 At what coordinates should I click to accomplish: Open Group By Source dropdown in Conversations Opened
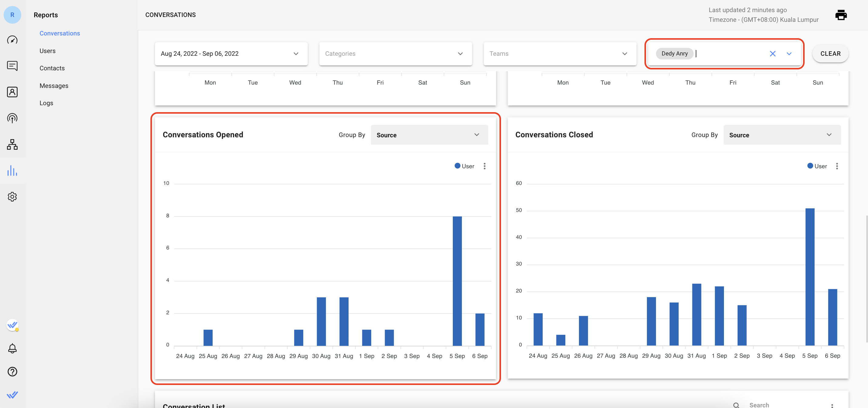(429, 135)
